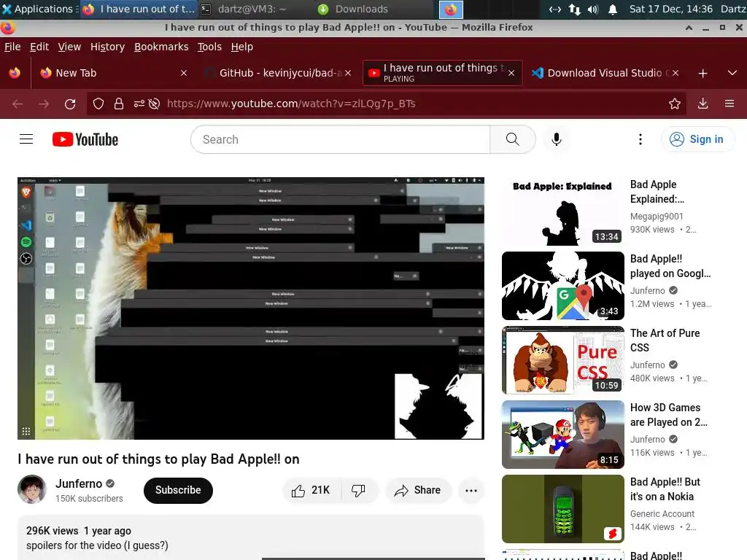Click the clock Sat 17 Dec, 14:36
The width and height of the screenshot is (747, 560).
[671, 9]
